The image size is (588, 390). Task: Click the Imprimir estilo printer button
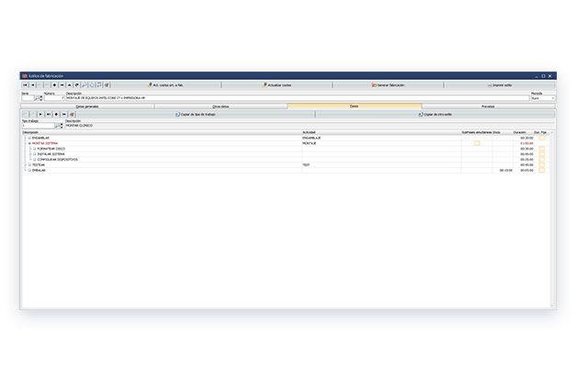click(502, 84)
